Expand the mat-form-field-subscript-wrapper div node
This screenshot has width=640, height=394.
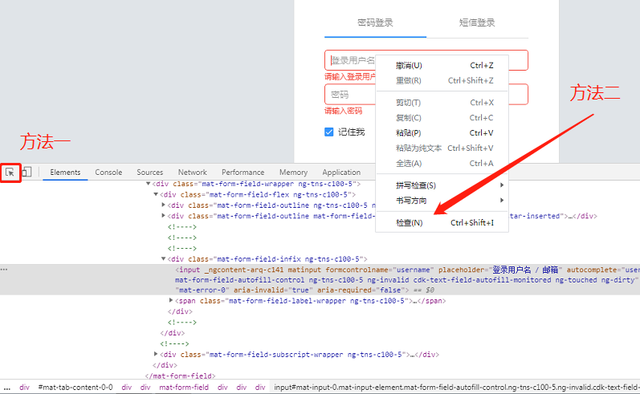click(156, 354)
